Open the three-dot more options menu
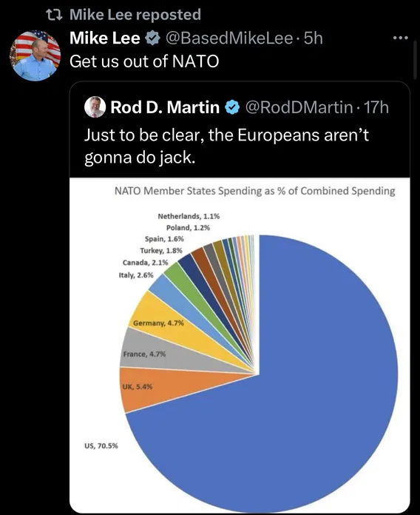The width and height of the screenshot is (420, 515). 401,38
